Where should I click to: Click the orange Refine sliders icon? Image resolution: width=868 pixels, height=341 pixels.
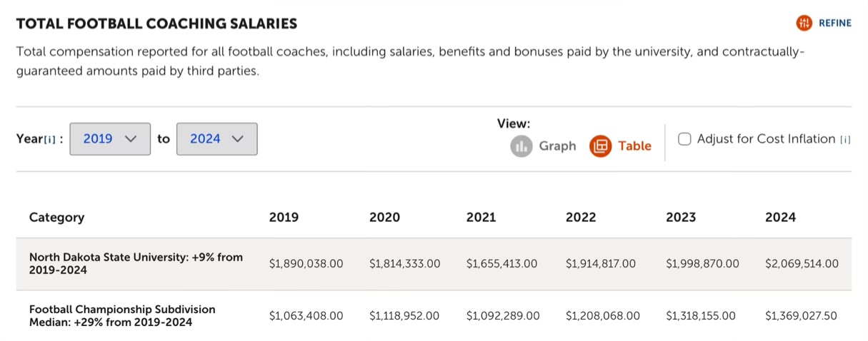pyautogui.click(x=804, y=23)
